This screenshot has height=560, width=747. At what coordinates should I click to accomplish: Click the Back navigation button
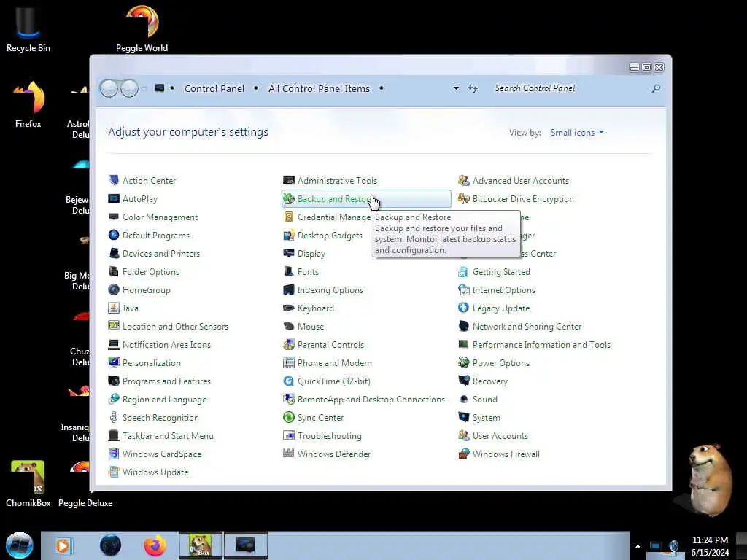109,88
